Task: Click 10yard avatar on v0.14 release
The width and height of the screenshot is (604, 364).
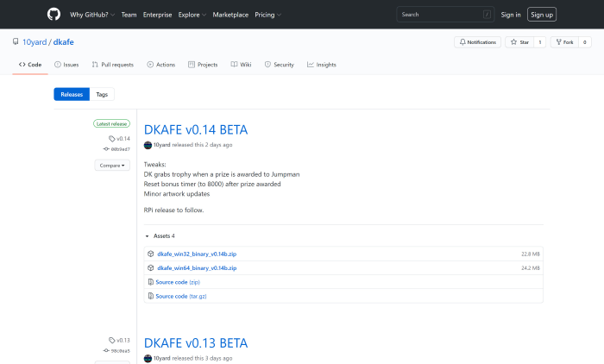Action: click(x=148, y=145)
